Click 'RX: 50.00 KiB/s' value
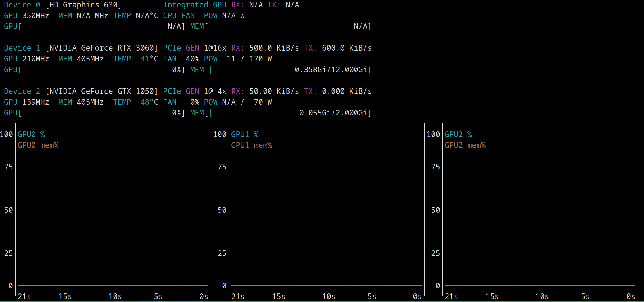 click(x=265, y=91)
